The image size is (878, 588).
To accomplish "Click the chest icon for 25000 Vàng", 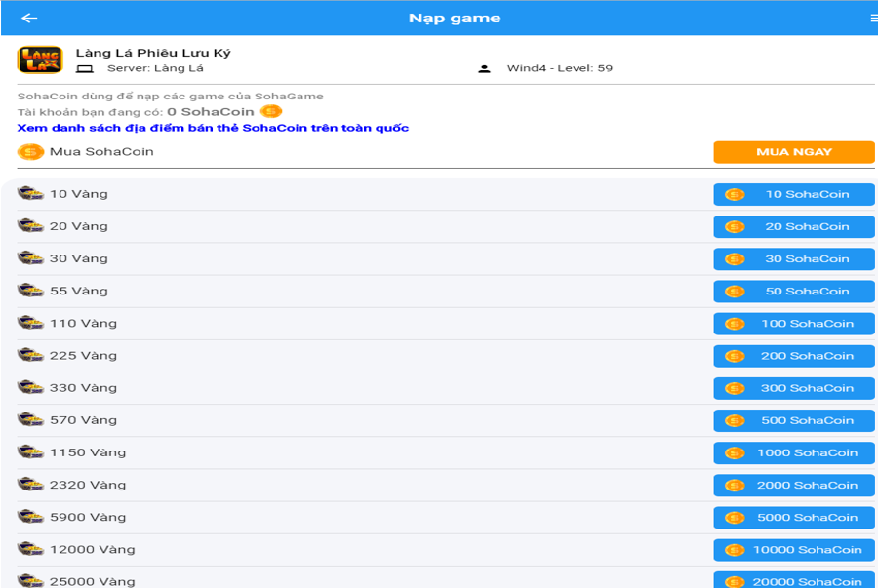I will click(30, 581).
